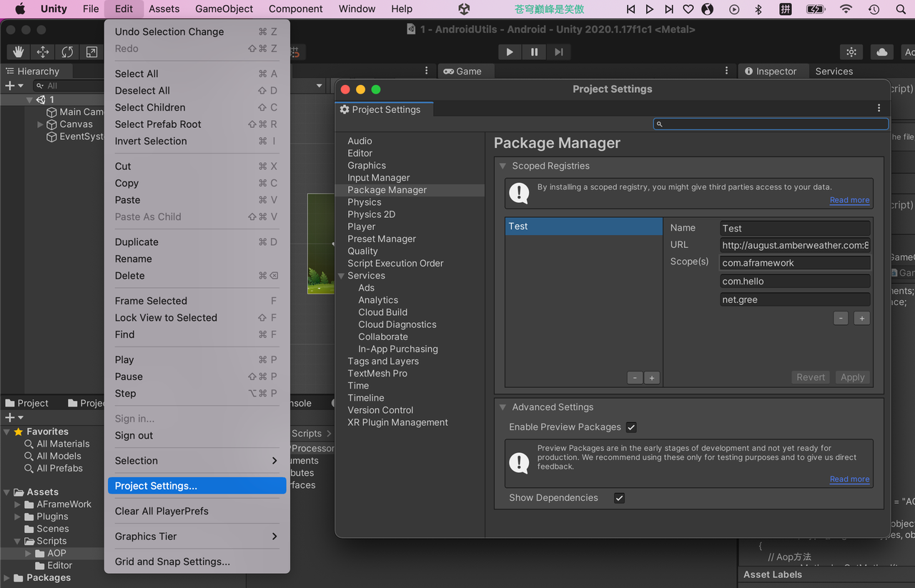Open the Graphics Tier submenu
The image size is (915, 588).
pos(197,537)
